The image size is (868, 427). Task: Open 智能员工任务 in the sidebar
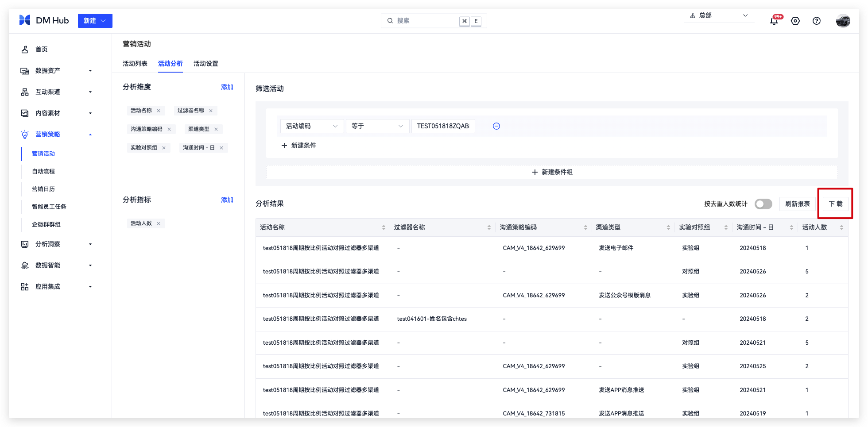[49, 207]
